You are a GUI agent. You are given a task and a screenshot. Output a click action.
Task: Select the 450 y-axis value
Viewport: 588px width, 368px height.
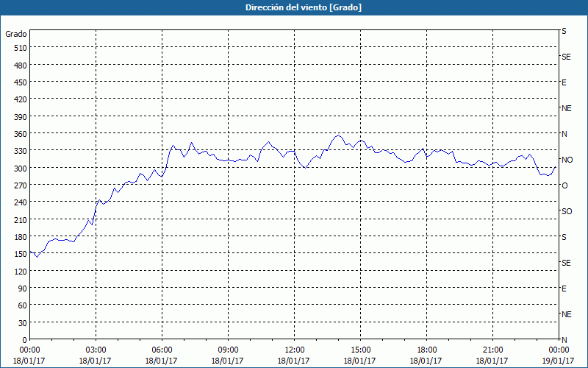pos(21,82)
